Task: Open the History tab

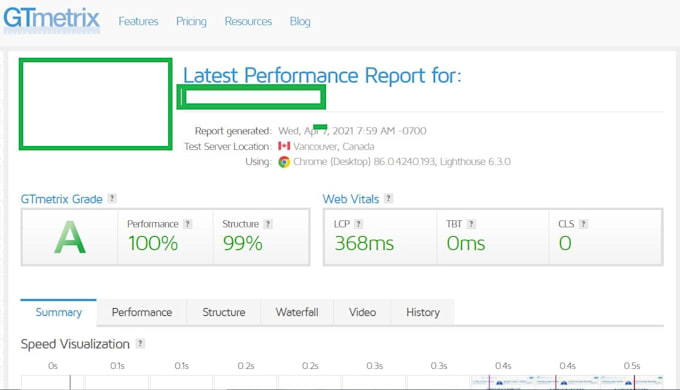Action: 423,312
